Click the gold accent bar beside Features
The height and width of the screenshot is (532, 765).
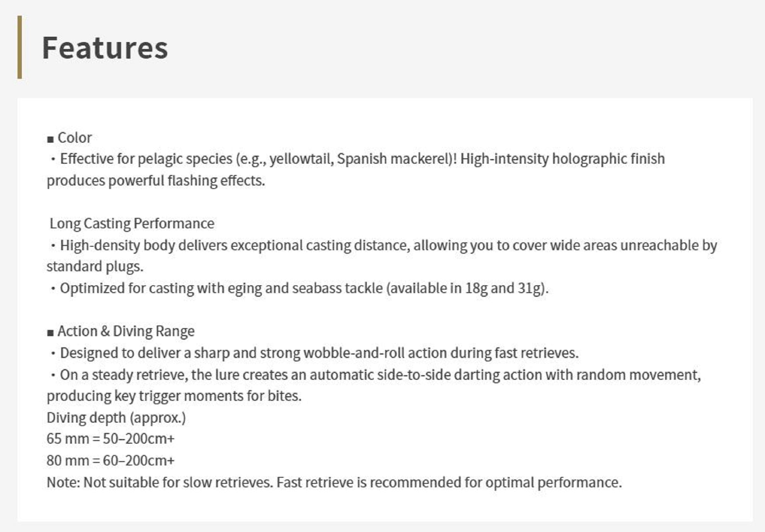pyautogui.click(x=20, y=47)
